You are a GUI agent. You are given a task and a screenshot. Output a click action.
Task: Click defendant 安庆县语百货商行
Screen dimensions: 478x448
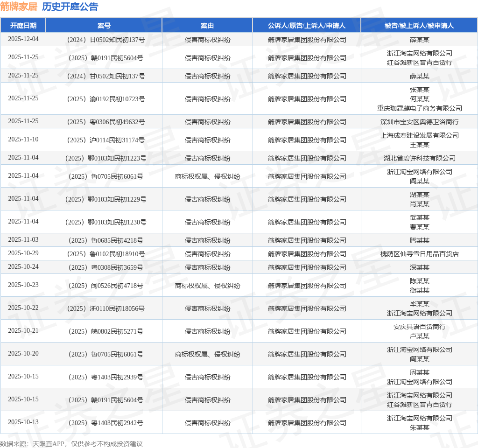420,327
